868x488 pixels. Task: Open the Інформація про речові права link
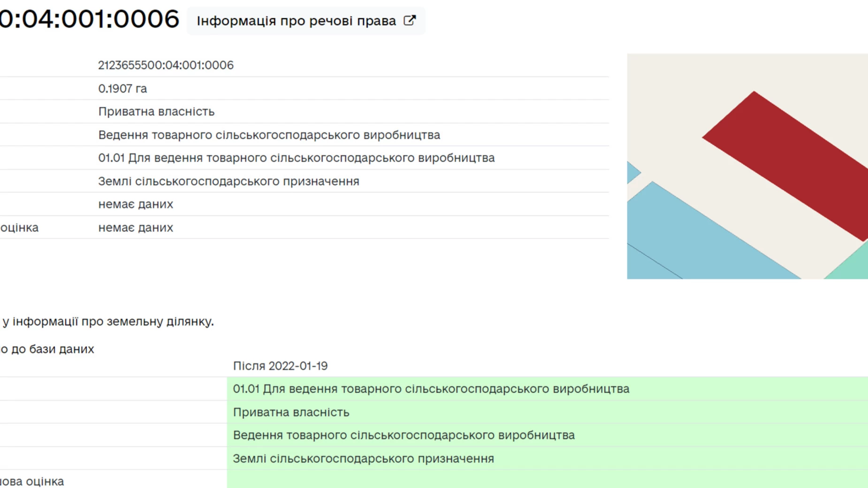coord(306,21)
